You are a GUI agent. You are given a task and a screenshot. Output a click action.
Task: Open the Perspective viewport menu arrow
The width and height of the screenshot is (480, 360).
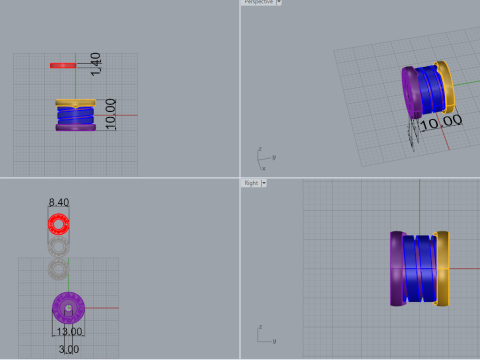coord(279,2)
